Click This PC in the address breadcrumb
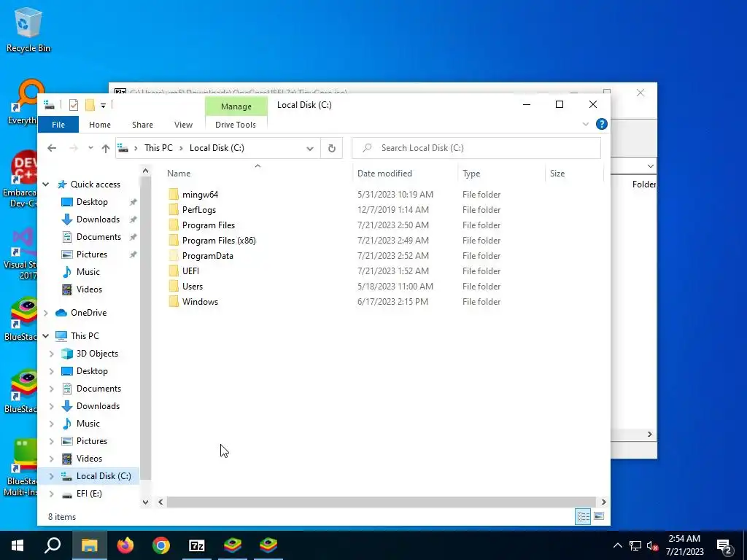Image resolution: width=747 pixels, height=560 pixels. tap(158, 148)
